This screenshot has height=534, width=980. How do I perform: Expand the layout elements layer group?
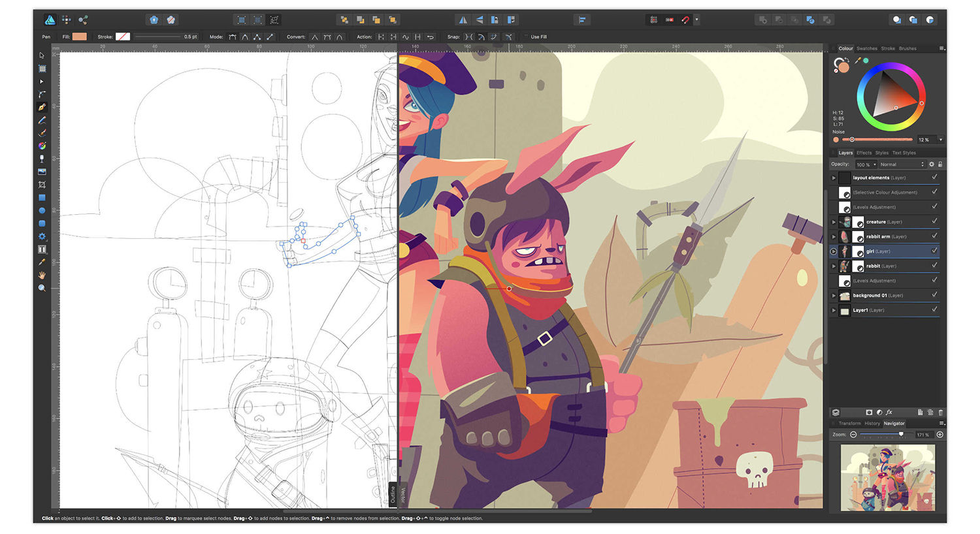[834, 178]
